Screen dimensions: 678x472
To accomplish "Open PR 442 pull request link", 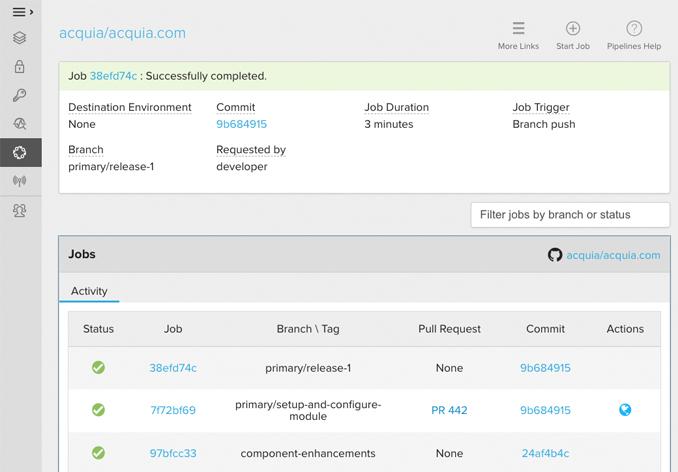I will click(x=449, y=410).
